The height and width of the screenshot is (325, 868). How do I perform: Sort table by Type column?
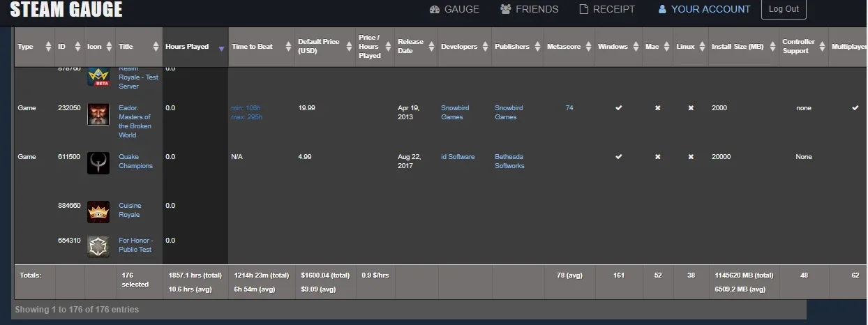pos(34,47)
